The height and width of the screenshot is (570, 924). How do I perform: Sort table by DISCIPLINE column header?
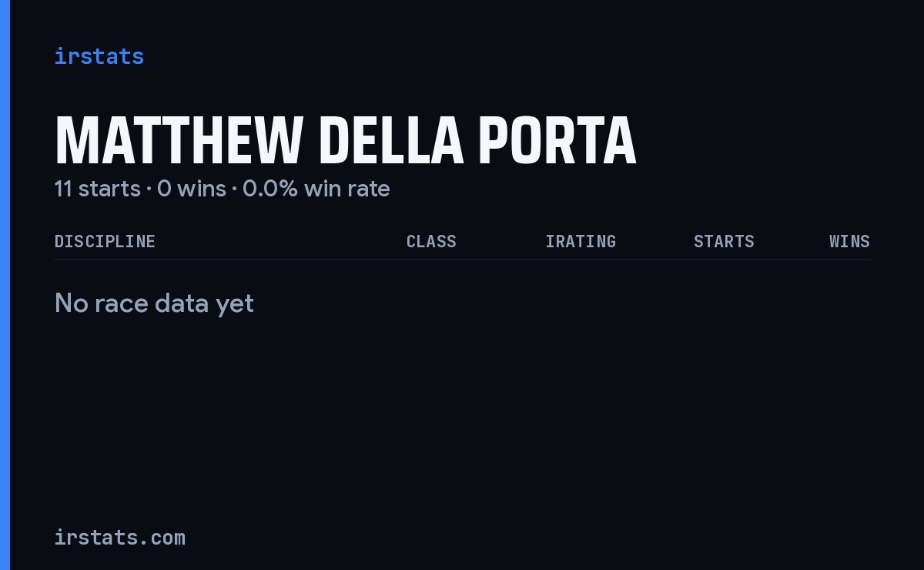click(x=105, y=241)
